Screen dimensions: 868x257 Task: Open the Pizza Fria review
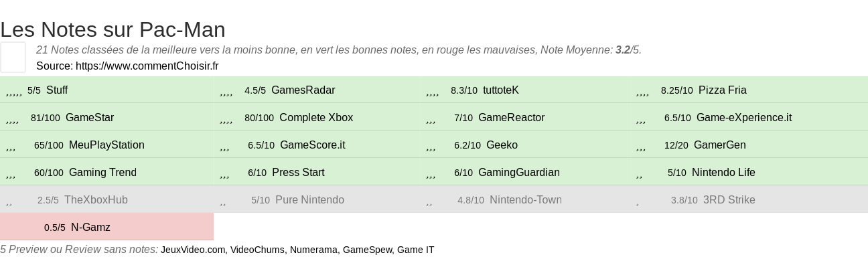pos(722,90)
